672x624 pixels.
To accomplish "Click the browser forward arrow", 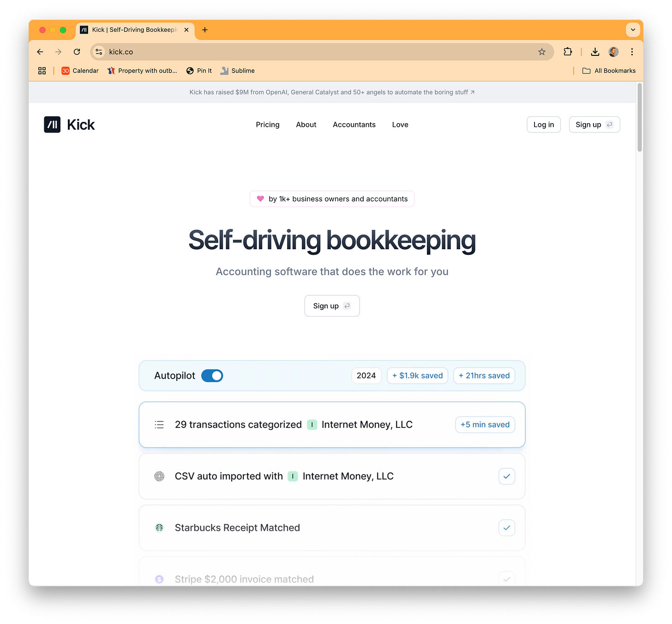I will (x=58, y=52).
